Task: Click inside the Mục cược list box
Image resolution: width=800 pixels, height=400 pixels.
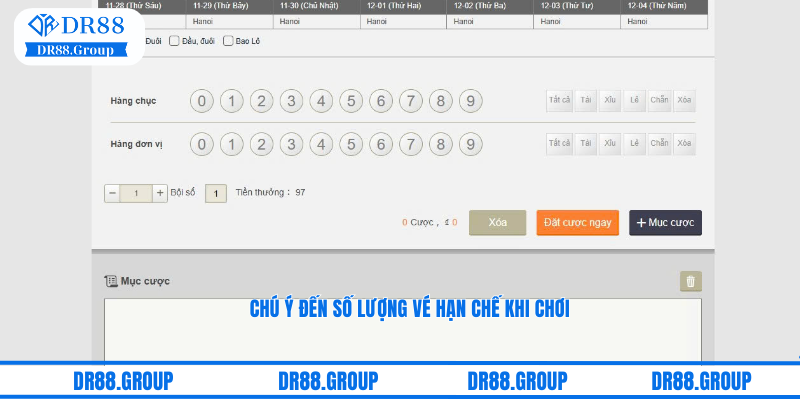Action: click(403, 331)
